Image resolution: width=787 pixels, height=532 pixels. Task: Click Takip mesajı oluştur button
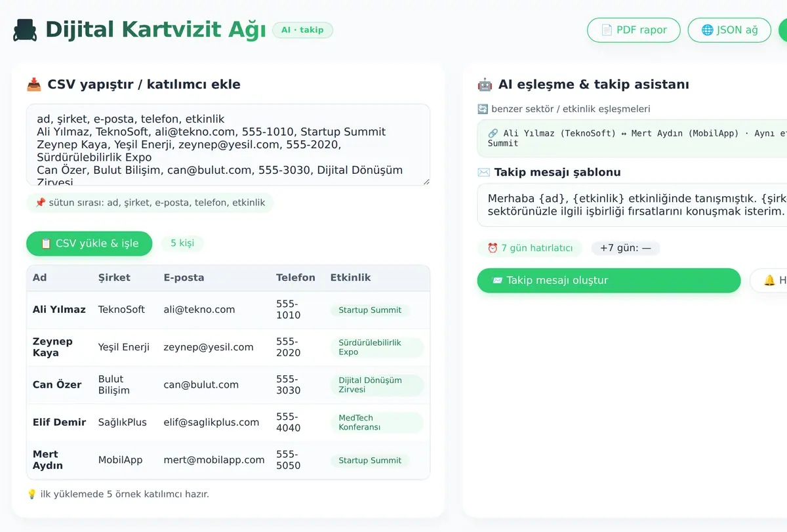click(609, 280)
